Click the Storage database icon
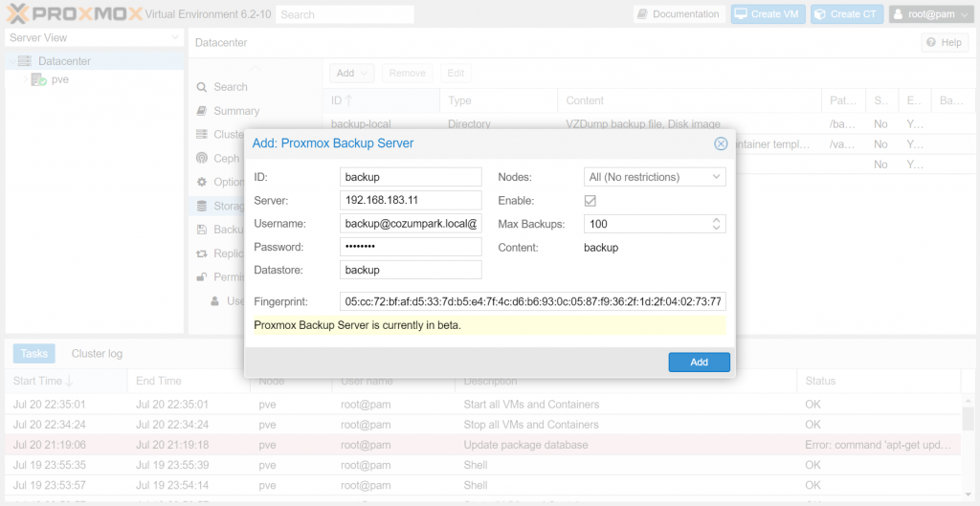Viewport: 980px width, 506px height. (202, 206)
